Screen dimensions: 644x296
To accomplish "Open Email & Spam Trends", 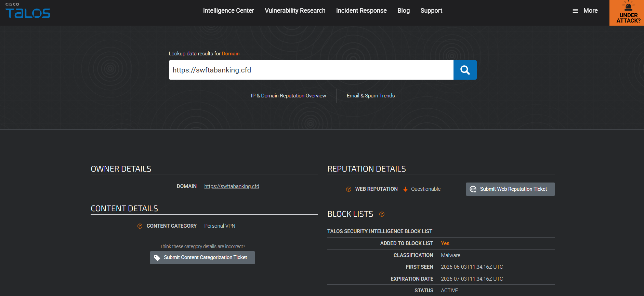I will pos(371,96).
